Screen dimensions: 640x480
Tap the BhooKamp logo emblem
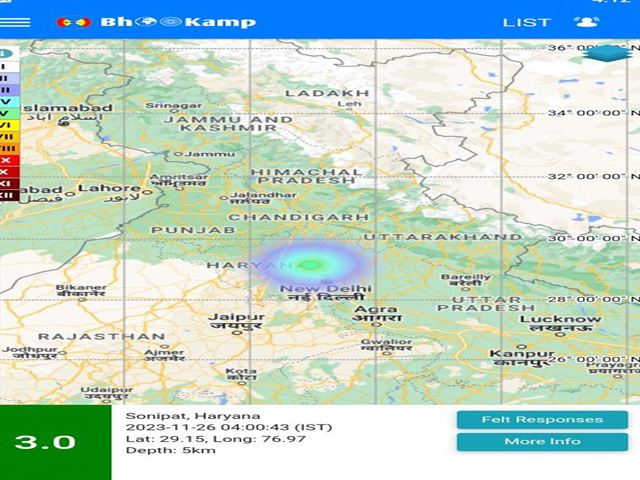tap(74, 22)
